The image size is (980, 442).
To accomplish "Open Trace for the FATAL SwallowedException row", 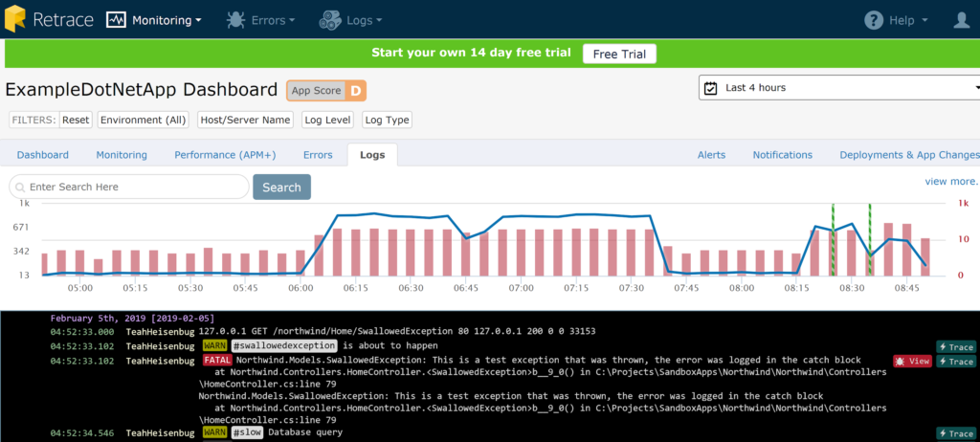I will [x=955, y=362].
